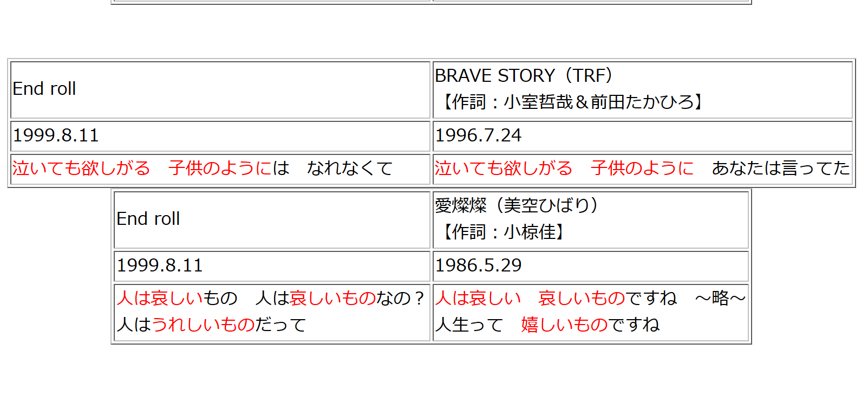This screenshot has height=395, width=868.
Task: Click red text うれしいもの
Action: [x=203, y=325]
